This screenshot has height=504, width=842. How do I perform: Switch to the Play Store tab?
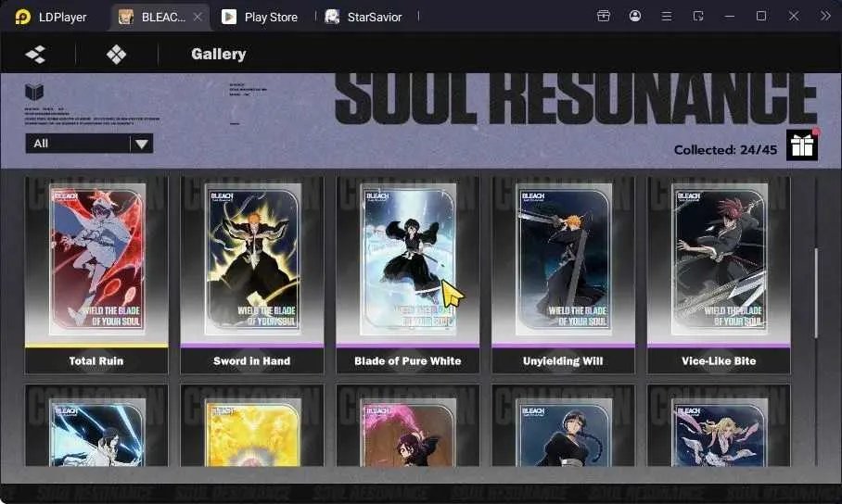click(x=260, y=17)
